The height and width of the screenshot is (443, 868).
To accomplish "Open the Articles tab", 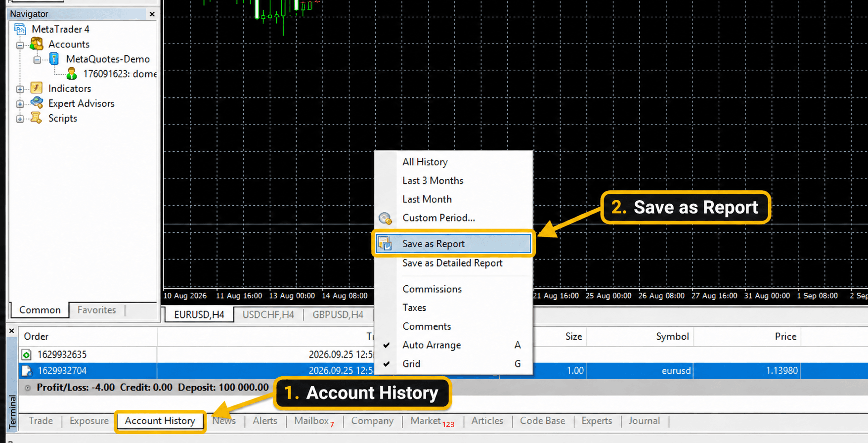I will pyautogui.click(x=487, y=421).
